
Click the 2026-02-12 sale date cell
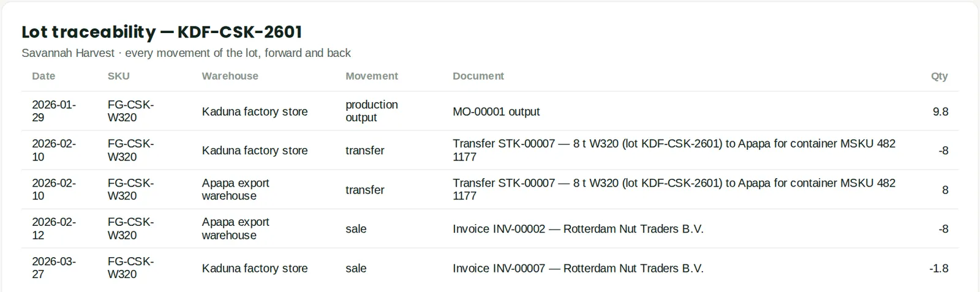54,228
